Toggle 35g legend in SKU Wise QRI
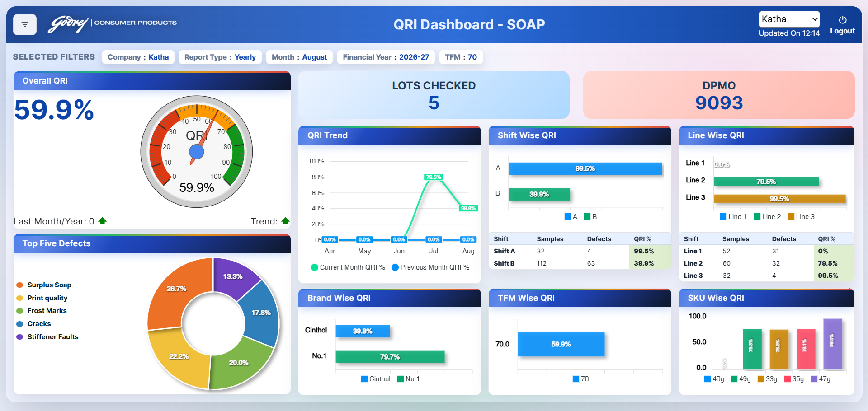The image size is (868, 411). point(794,379)
